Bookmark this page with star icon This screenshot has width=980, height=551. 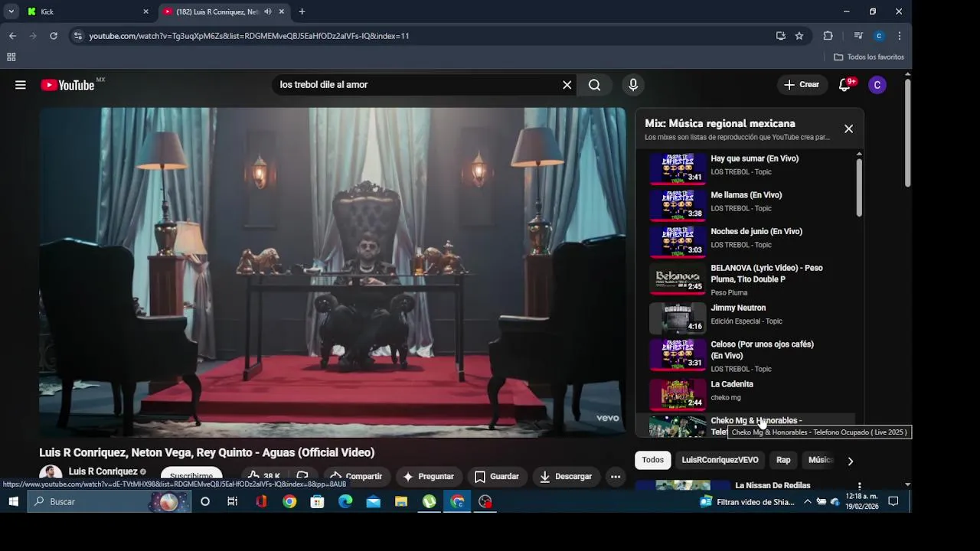tap(799, 35)
